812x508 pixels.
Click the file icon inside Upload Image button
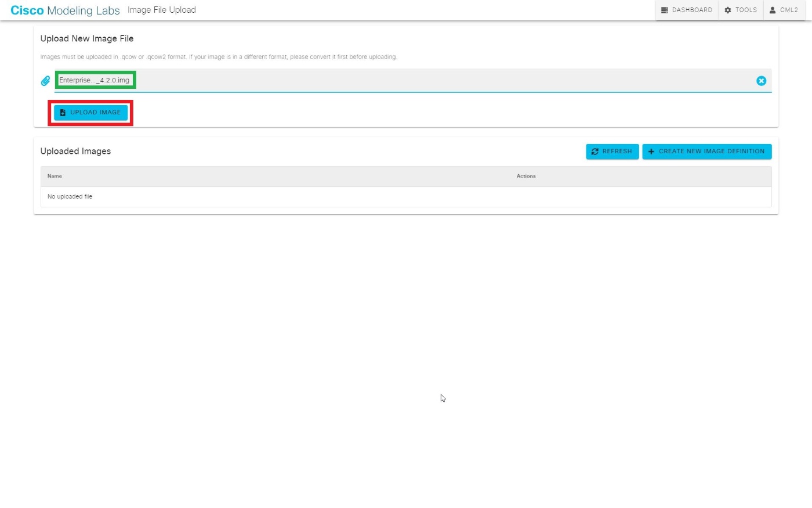[63, 112]
